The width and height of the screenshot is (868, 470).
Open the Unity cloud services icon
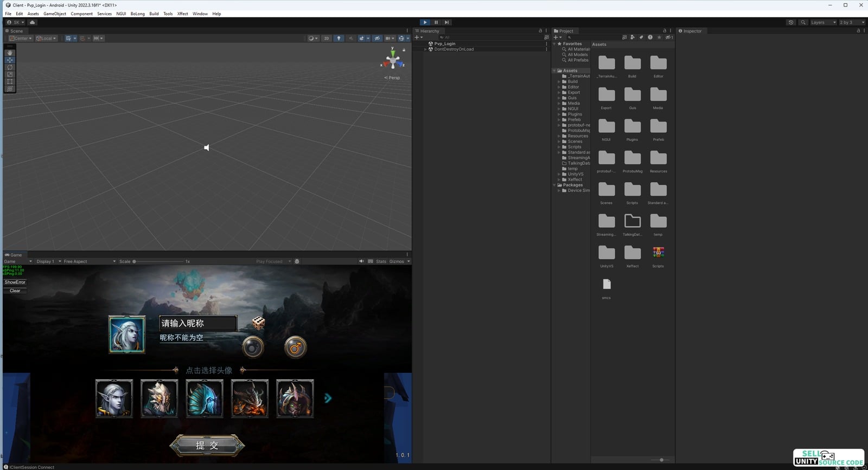(33, 22)
